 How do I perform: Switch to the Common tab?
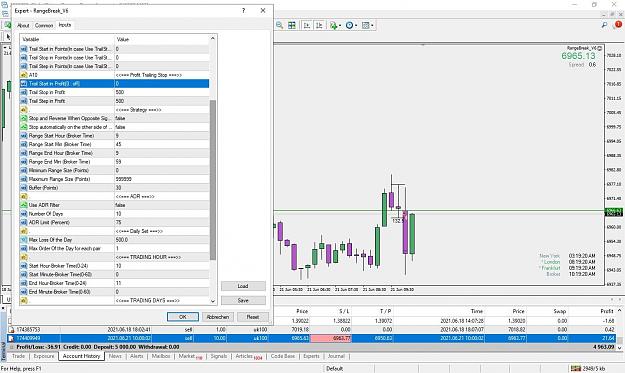(44, 25)
